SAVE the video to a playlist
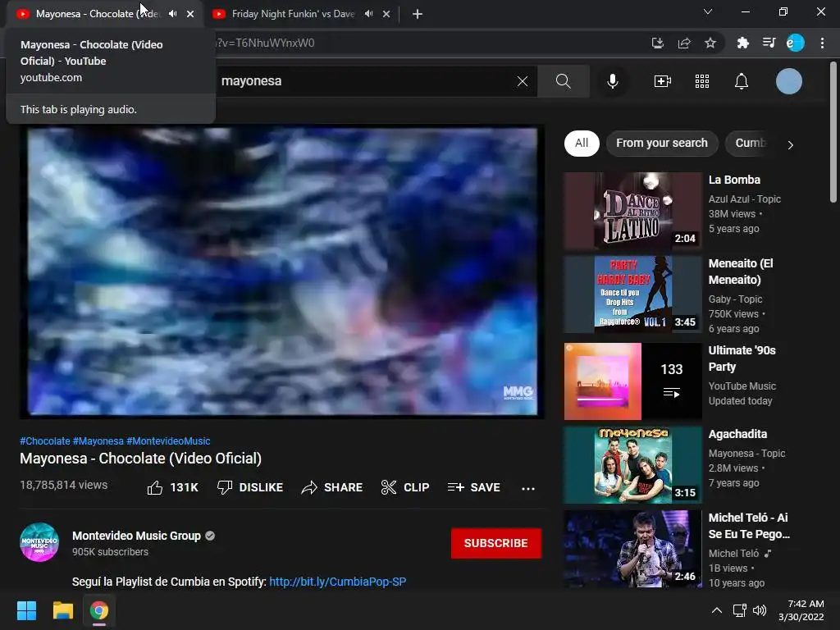Image resolution: width=840 pixels, height=630 pixels. click(x=473, y=487)
